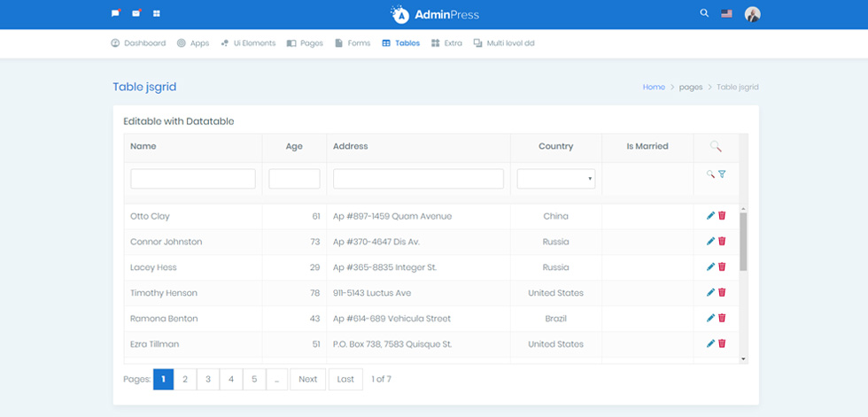The width and height of the screenshot is (868, 417).
Task: Click the scrollbar up arrow
Action: point(743,209)
